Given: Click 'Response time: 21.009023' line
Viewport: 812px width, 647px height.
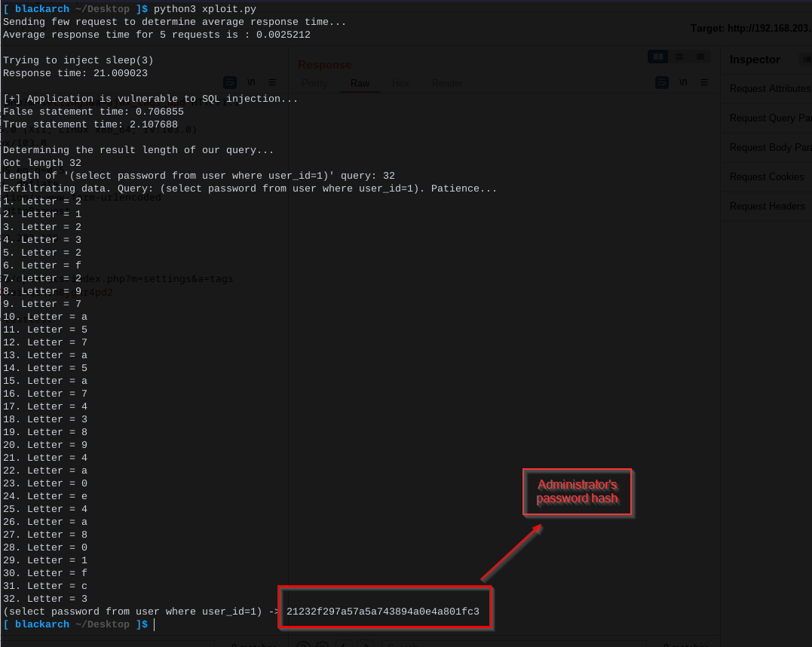Looking at the screenshot, I should [75, 73].
